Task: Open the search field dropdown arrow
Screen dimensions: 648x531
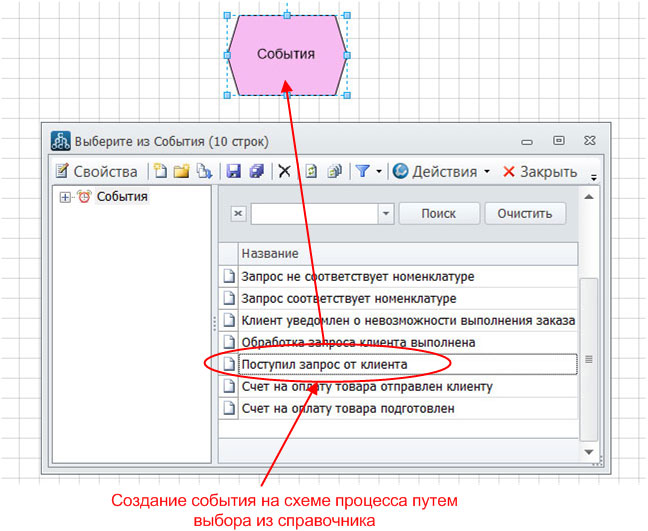Action: (386, 213)
